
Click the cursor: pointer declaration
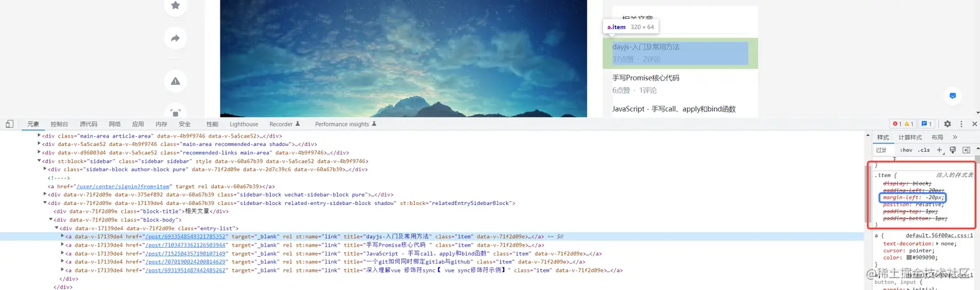pos(908,250)
